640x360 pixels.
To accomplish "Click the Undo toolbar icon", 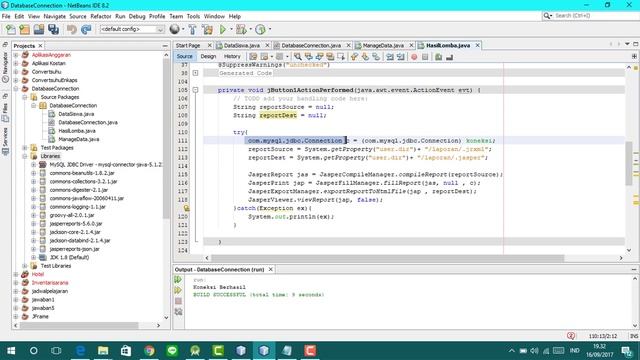I will pos(72,29).
